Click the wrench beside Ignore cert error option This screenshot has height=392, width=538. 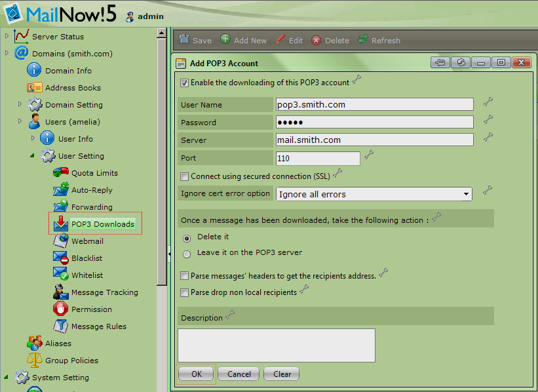pos(488,190)
